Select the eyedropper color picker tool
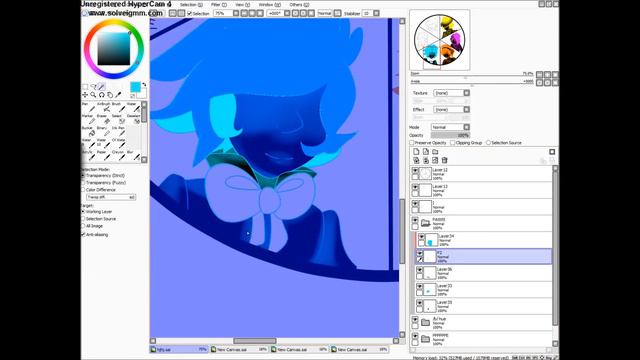The image size is (640, 360). [x=118, y=95]
